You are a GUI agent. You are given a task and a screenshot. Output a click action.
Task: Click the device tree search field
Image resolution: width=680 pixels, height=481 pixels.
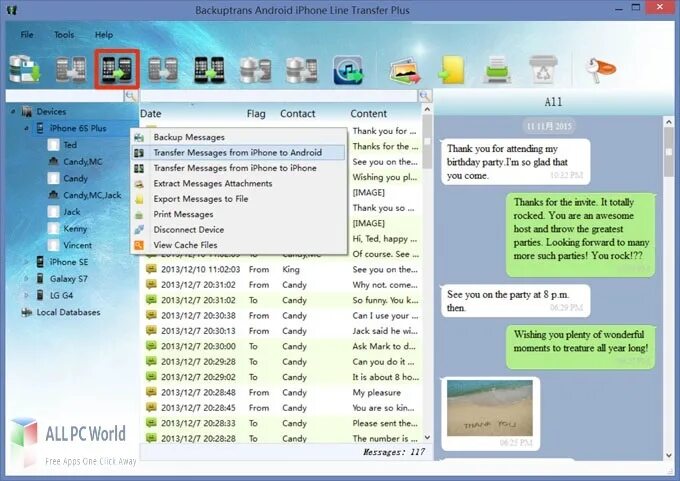pos(65,96)
